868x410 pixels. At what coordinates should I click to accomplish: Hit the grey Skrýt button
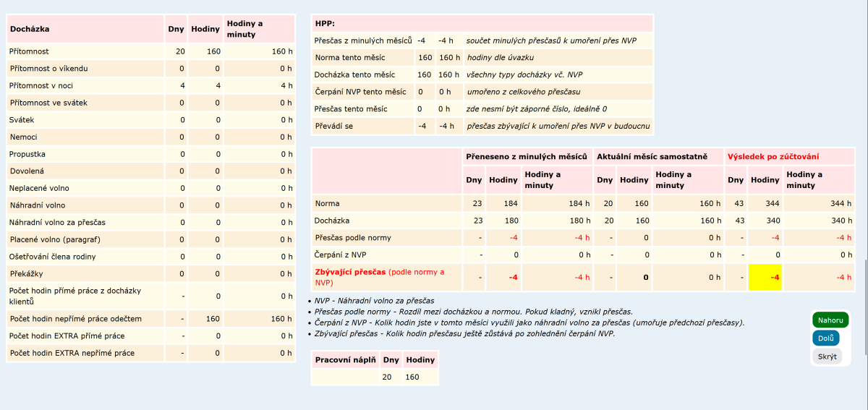(x=827, y=356)
